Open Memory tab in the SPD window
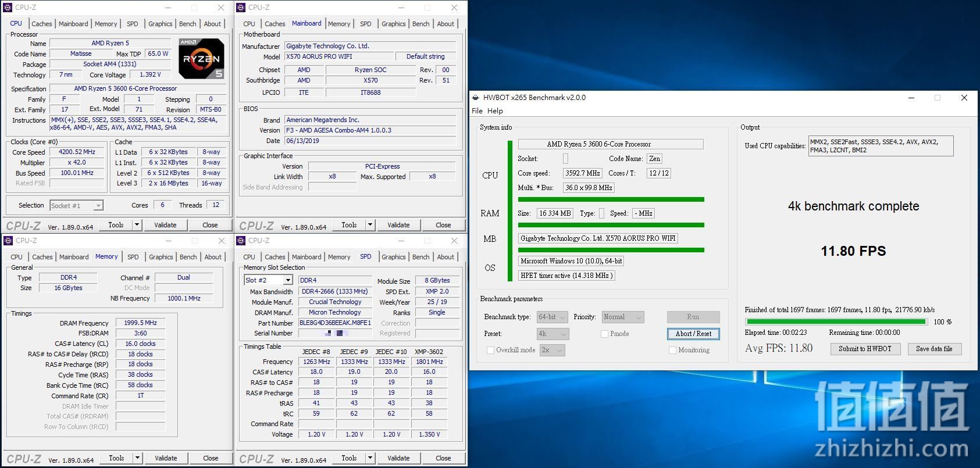The width and height of the screenshot is (980, 468). tap(339, 257)
